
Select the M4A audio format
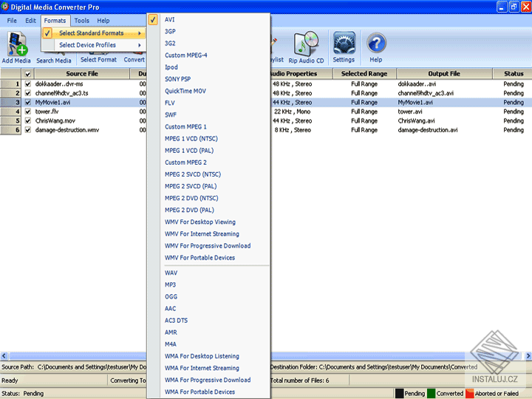tap(208, 344)
